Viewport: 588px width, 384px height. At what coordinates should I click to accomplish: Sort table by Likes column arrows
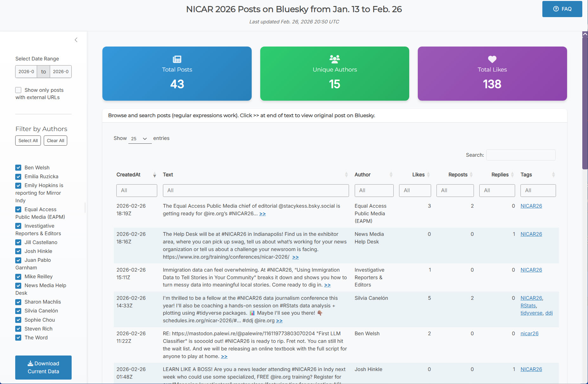[428, 175]
